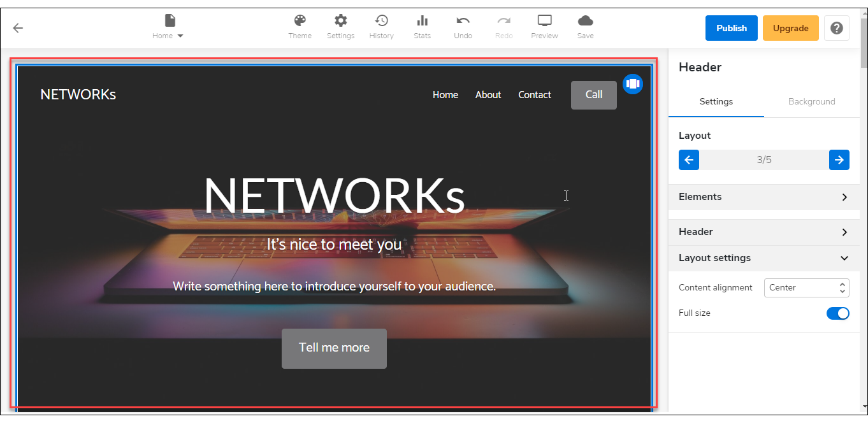Screen dimensions: 868x421
Task: Select the introduce yourself paragraph text
Action: click(x=334, y=286)
